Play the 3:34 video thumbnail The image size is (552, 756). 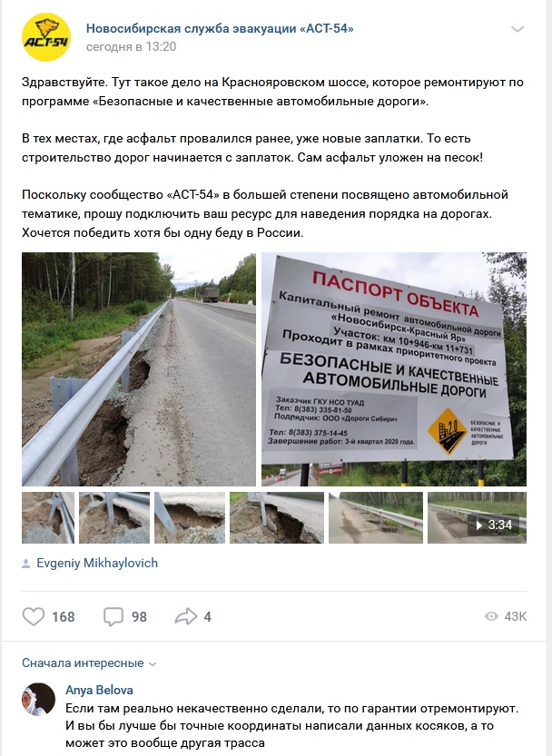pos(477,518)
